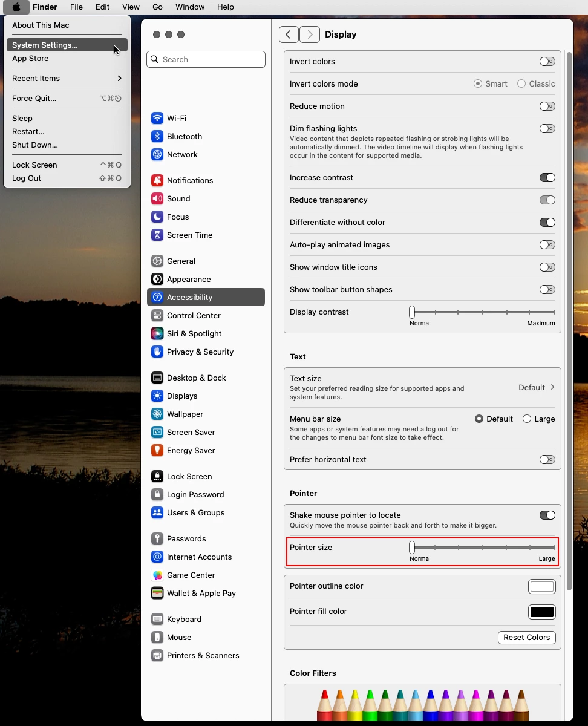588x726 pixels.
Task: Click the Bluetooth icon in sidebar
Action: point(157,136)
